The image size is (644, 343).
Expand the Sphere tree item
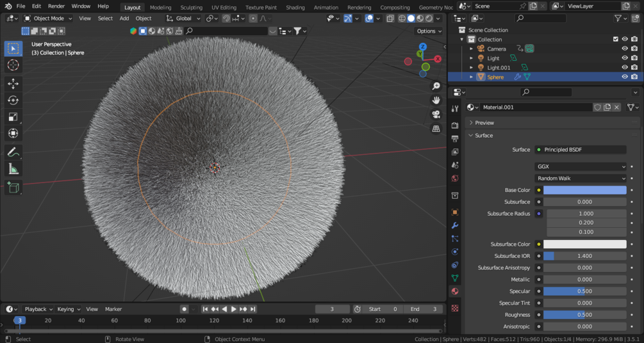[472, 77]
